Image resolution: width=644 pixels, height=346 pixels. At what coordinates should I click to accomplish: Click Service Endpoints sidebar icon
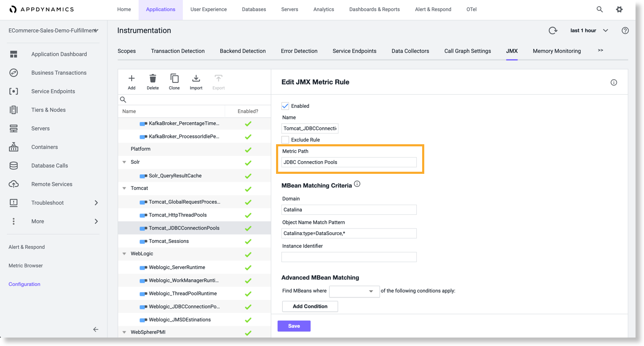(14, 91)
